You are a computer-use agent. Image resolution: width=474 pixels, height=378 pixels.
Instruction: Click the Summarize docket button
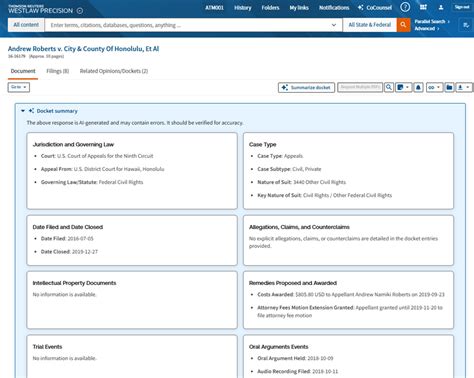307,87
